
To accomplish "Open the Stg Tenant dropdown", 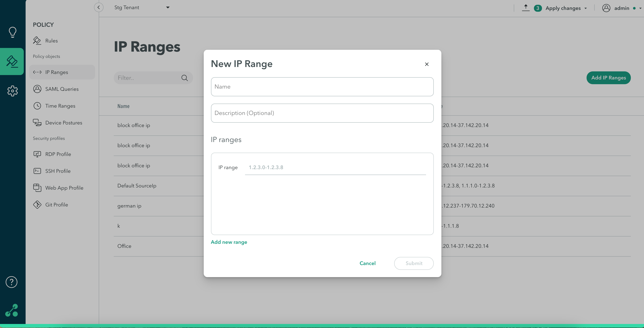I will tap(142, 8).
